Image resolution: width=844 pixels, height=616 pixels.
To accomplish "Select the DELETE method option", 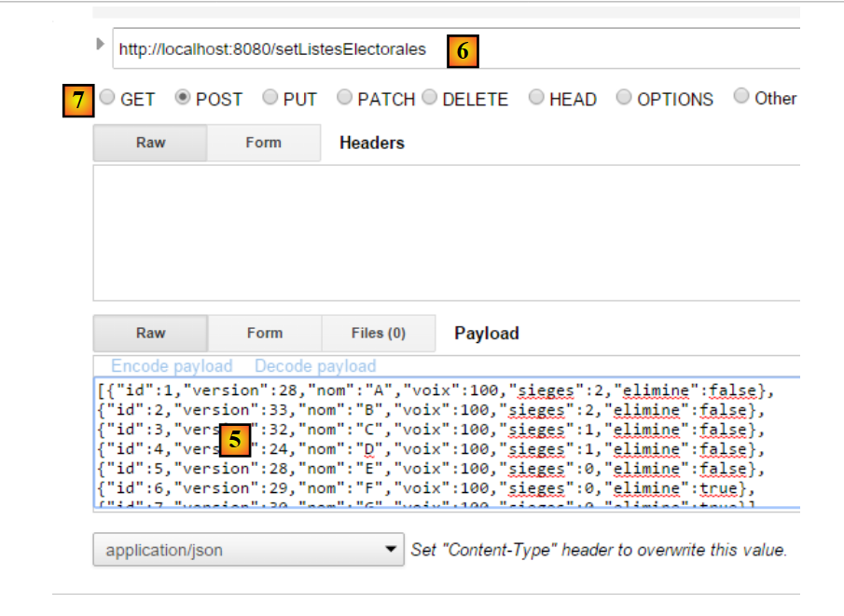I will 430,98.
